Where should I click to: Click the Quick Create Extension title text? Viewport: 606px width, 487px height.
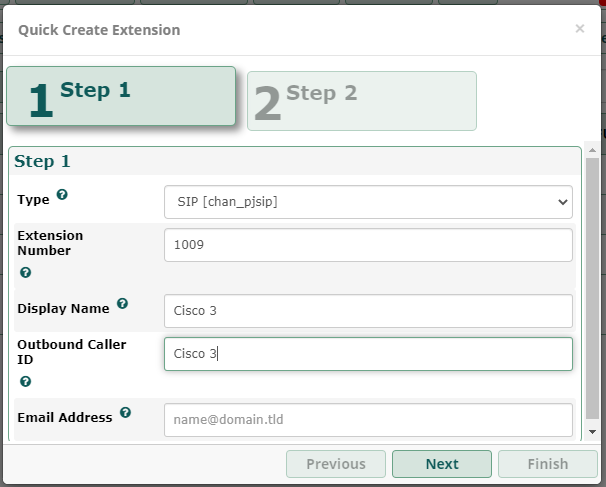tap(99, 30)
